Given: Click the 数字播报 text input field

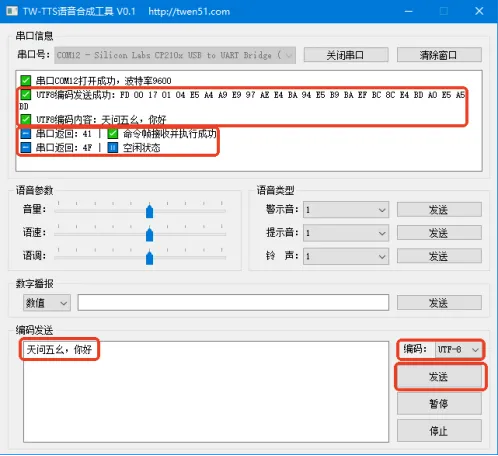Looking at the screenshot, I should [233, 303].
